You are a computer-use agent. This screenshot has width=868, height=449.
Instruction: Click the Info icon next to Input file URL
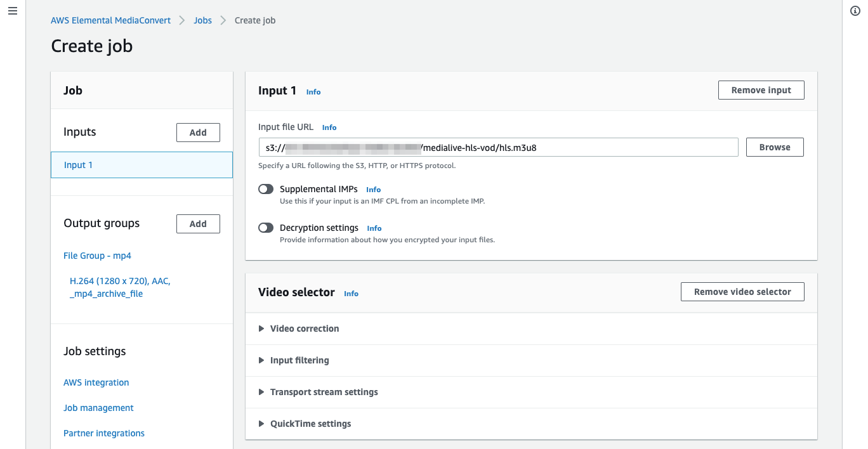click(329, 127)
